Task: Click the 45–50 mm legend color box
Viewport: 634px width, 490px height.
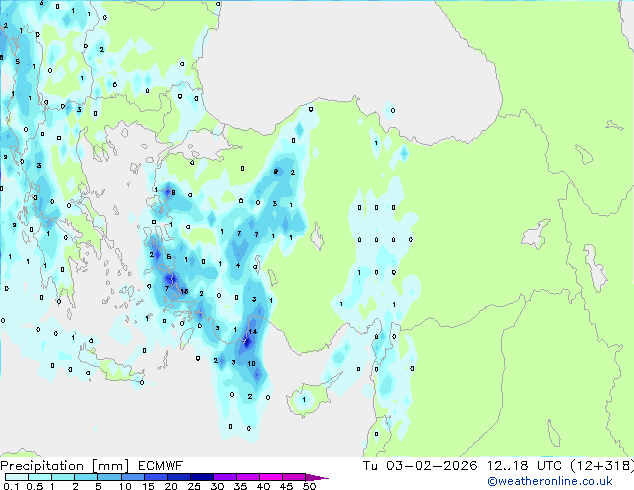Action: click(294, 477)
